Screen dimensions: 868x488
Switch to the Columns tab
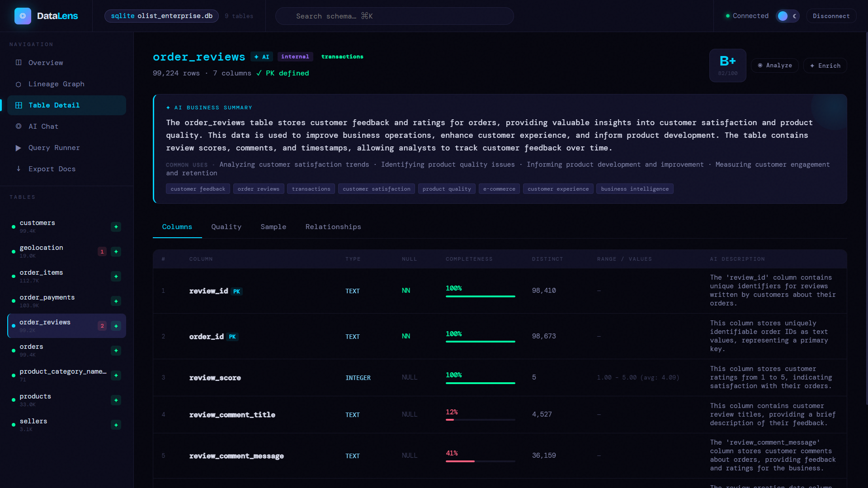click(177, 227)
